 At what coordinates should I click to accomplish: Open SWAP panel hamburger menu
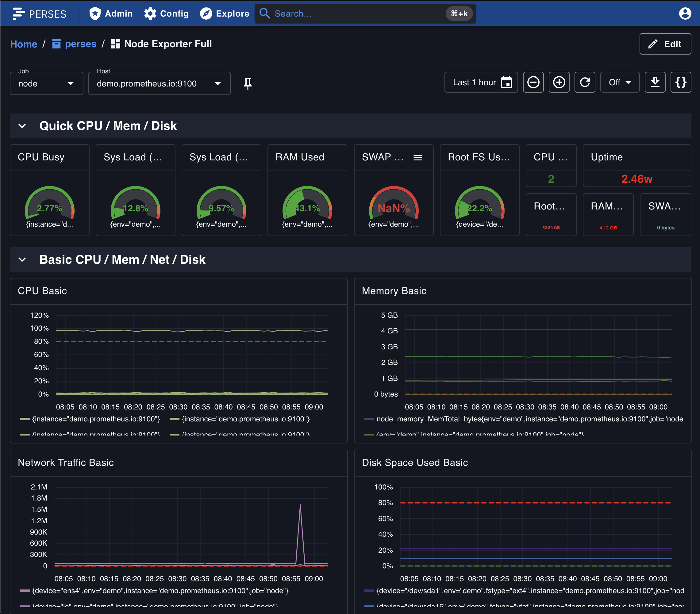pyautogui.click(x=417, y=158)
